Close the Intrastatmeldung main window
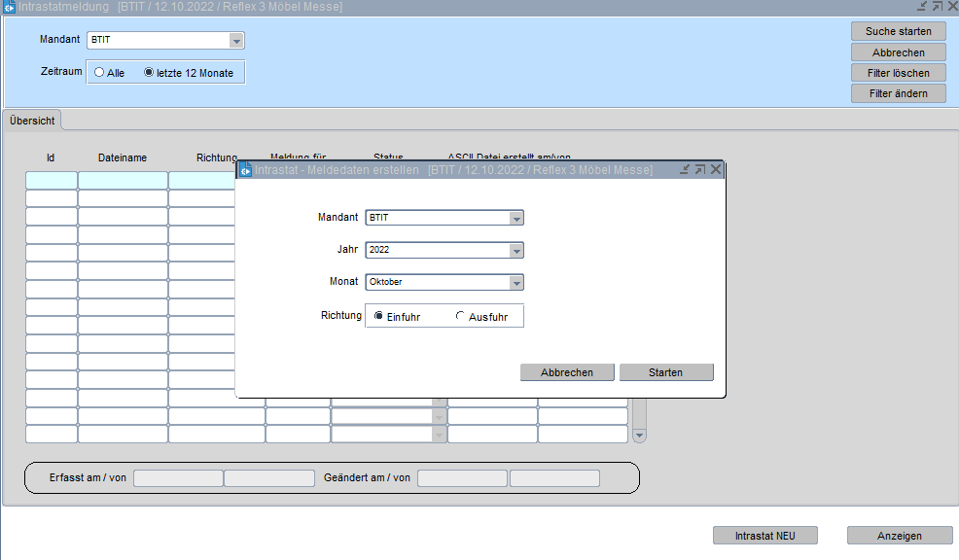 click(950, 7)
